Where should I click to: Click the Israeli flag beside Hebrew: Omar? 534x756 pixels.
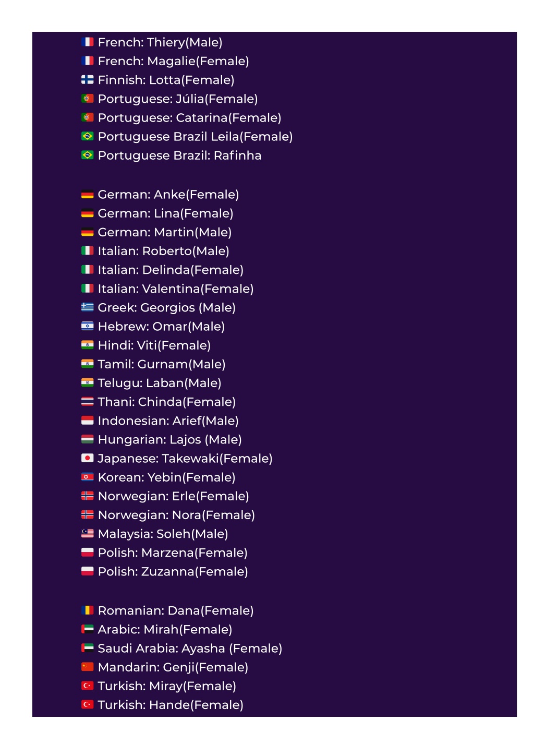click(x=87, y=326)
